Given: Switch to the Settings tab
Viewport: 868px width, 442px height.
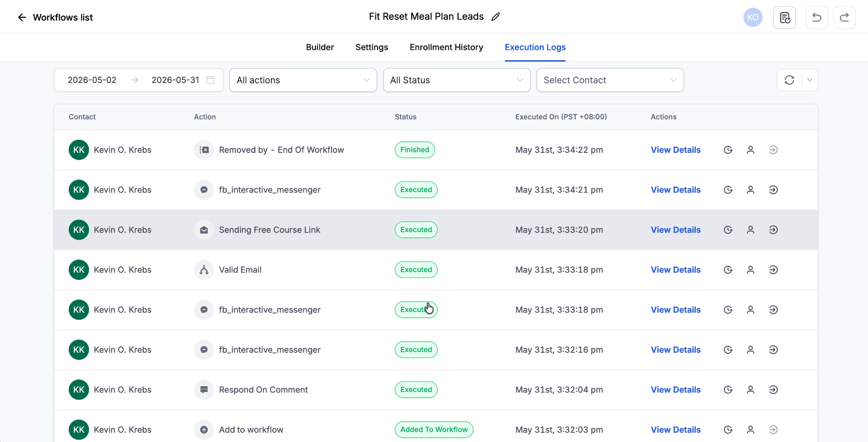Looking at the screenshot, I should (x=372, y=47).
